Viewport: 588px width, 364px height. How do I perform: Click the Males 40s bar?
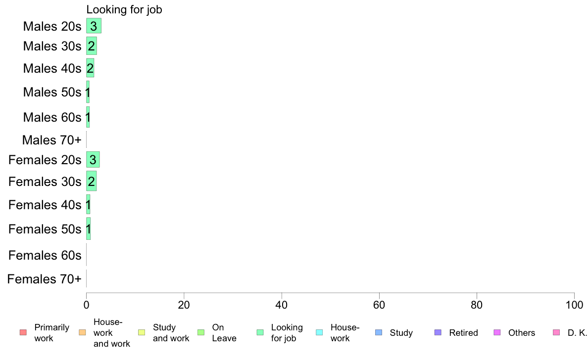[90, 68]
